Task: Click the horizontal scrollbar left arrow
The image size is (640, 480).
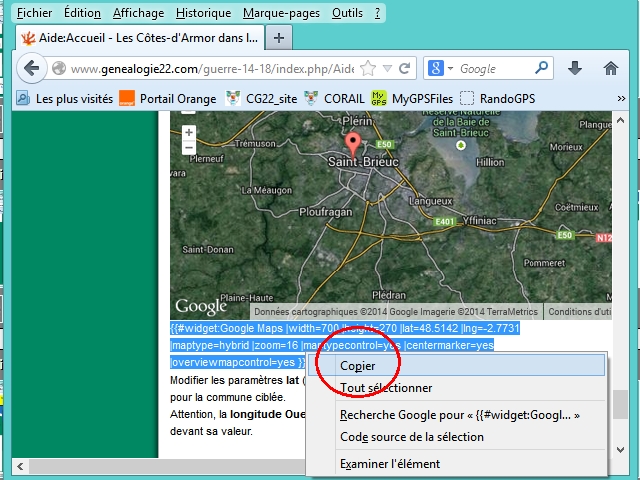Action: tap(20, 466)
